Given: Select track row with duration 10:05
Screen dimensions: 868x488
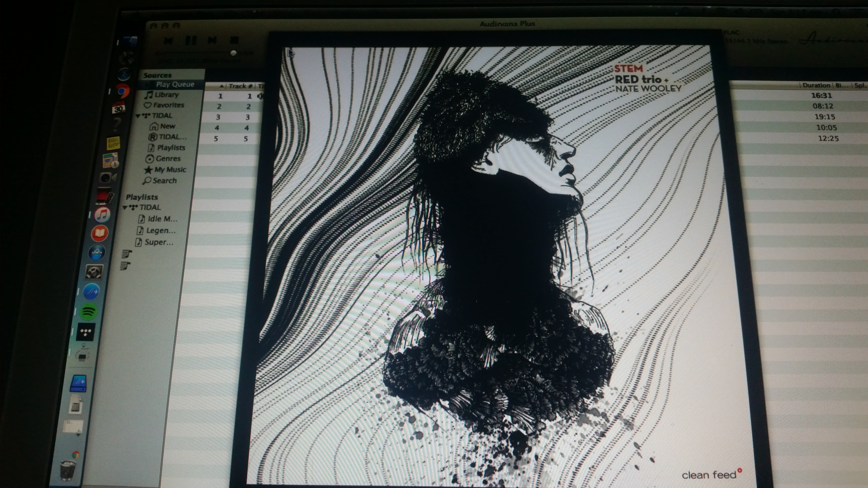Looking at the screenshot, I should [x=826, y=128].
